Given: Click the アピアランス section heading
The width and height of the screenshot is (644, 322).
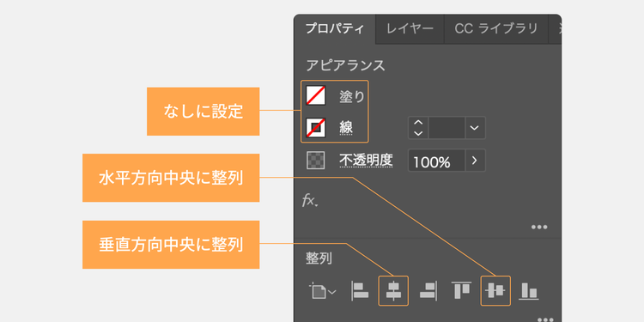Looking at the screenshot, I should click(345, 65).
